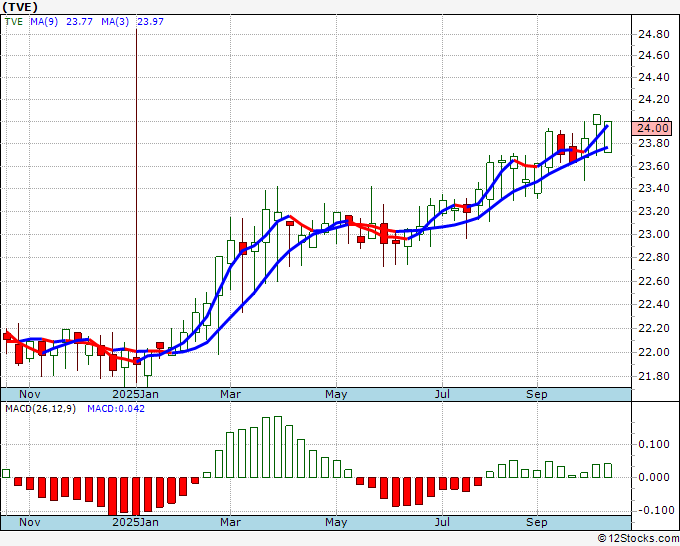This screenshot has height=546, width=680.
Task: Click the Mar label on price time axis
Action: [x=231, y=395]
